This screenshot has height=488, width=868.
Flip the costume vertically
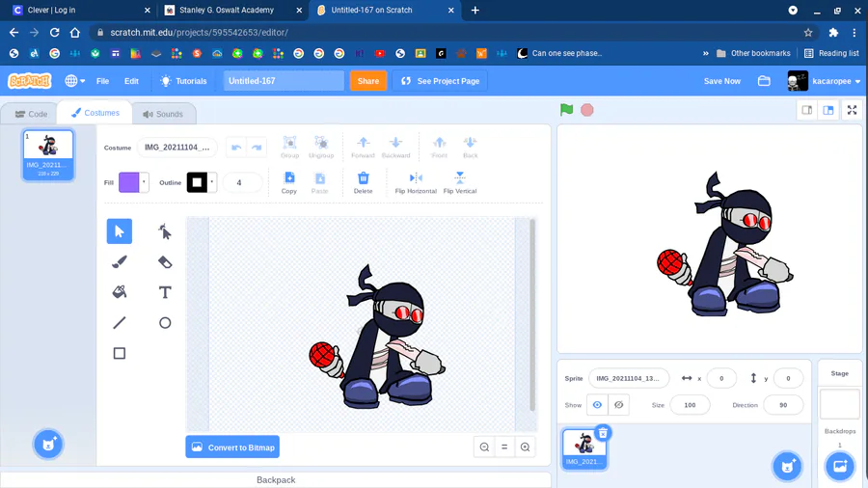click(x=459, y=182)
